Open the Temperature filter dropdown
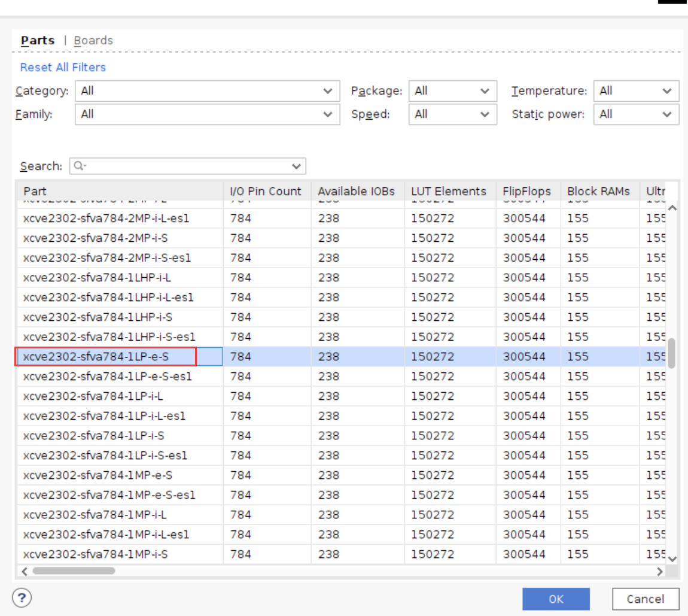The image size is (688, 616). tap(636, 92)
